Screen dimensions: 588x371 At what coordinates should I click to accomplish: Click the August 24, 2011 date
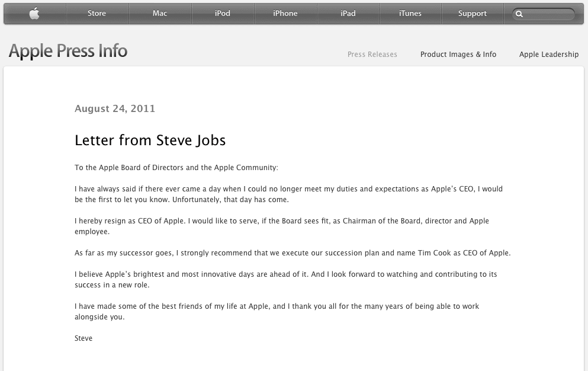pos(115,108)
